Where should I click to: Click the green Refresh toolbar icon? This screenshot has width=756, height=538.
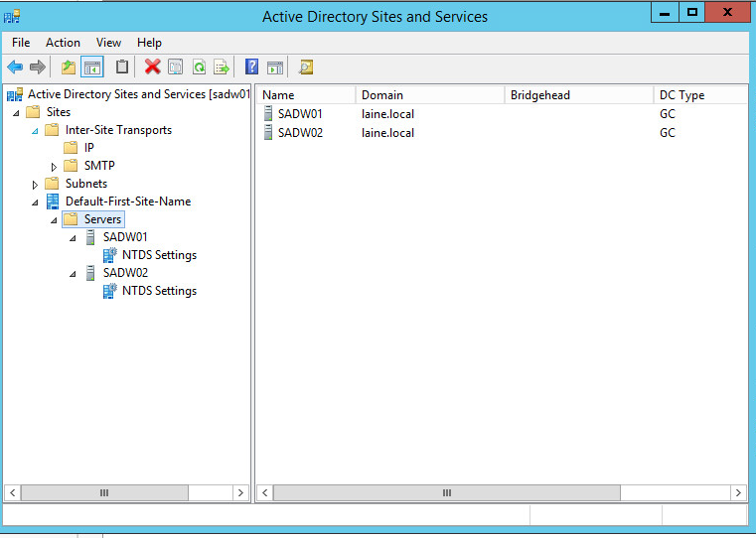[199, 67]
